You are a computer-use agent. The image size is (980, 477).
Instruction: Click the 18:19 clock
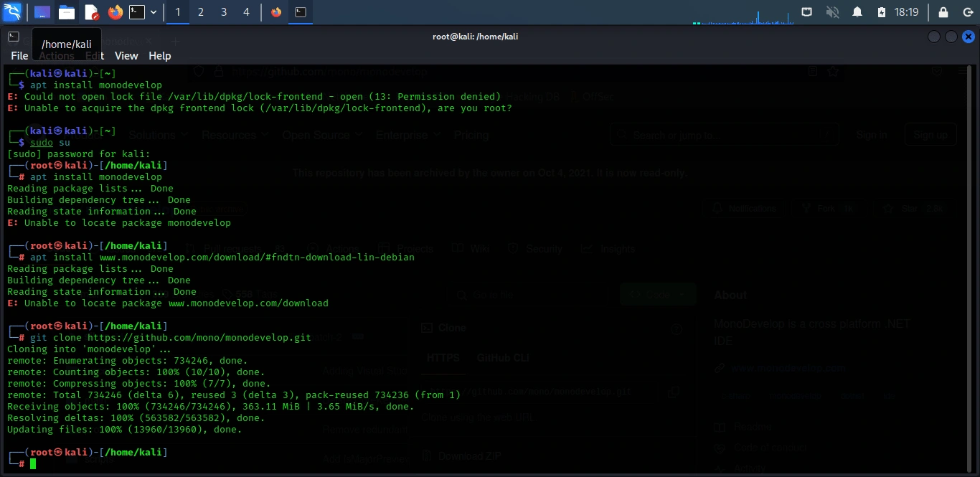(907, 12)
